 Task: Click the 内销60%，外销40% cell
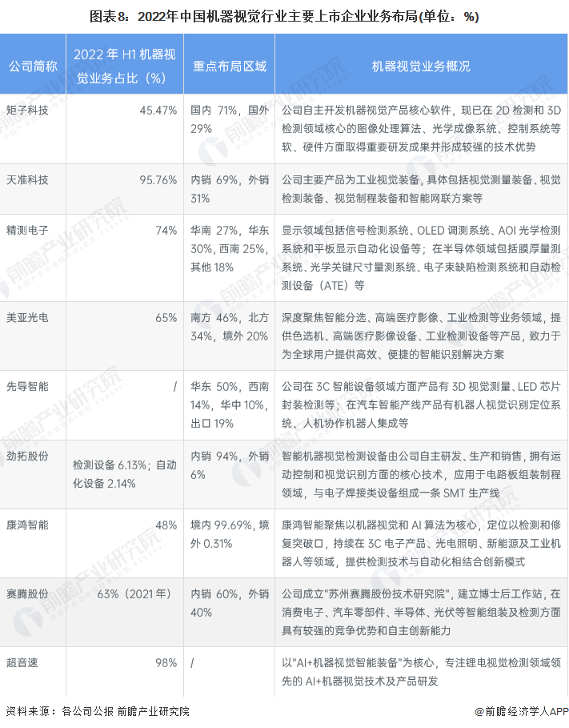[x=229, y=603]
